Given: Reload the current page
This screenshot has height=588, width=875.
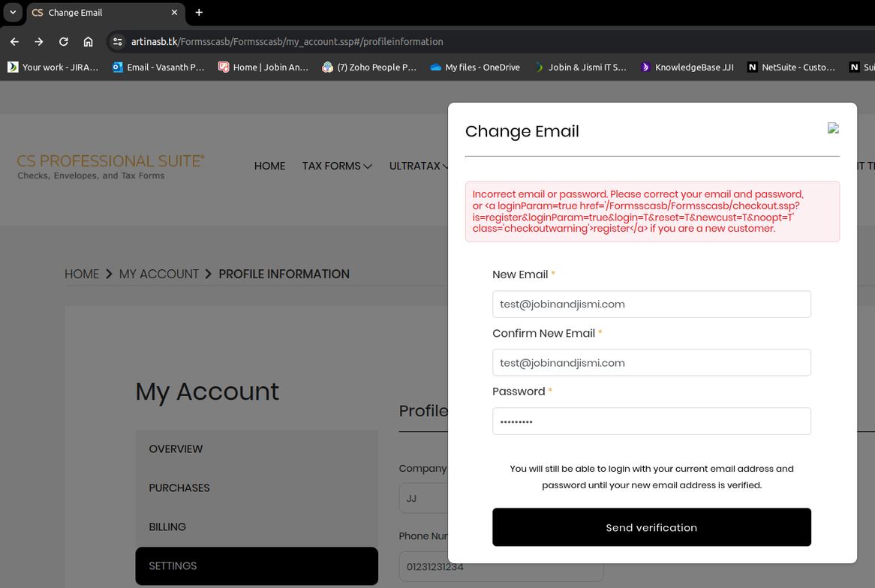Looking at the screenshot, I should [64, 42].
